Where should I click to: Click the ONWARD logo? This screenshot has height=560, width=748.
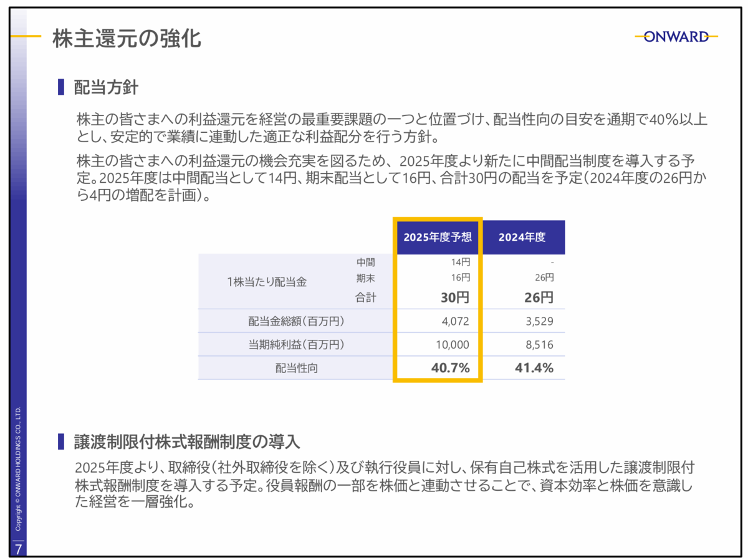676,37
